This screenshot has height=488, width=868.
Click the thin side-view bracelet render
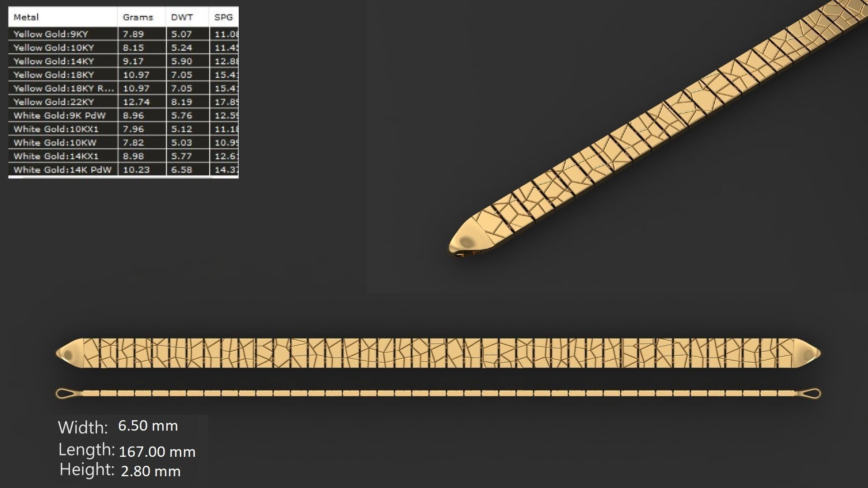[x=438, y=394]
